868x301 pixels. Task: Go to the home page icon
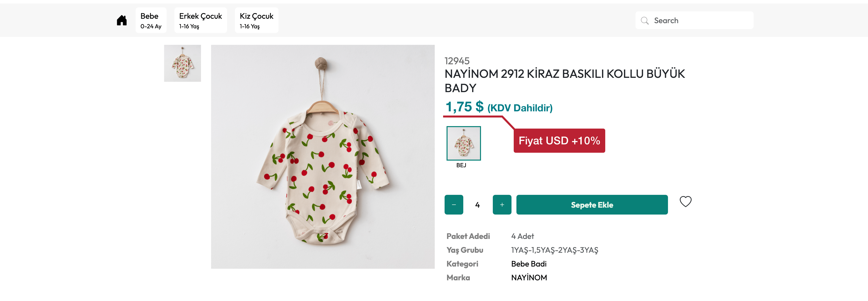coord(122,21)
